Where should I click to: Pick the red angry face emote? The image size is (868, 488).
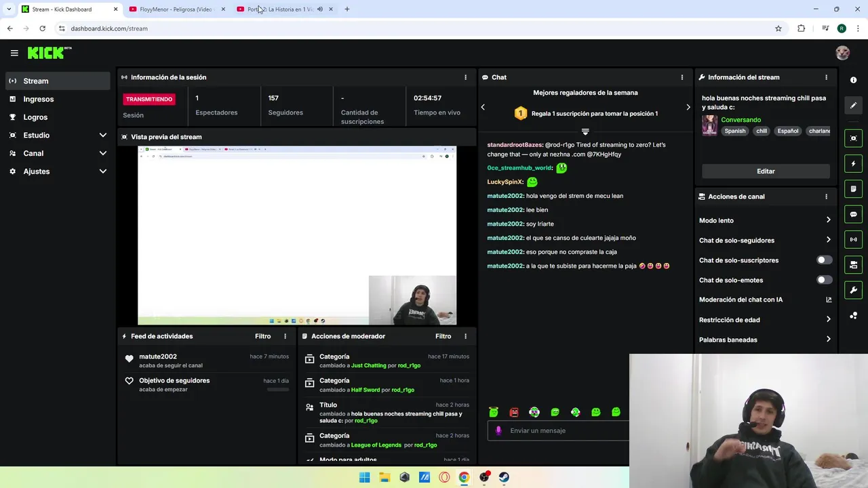click(x=514, y=411)
